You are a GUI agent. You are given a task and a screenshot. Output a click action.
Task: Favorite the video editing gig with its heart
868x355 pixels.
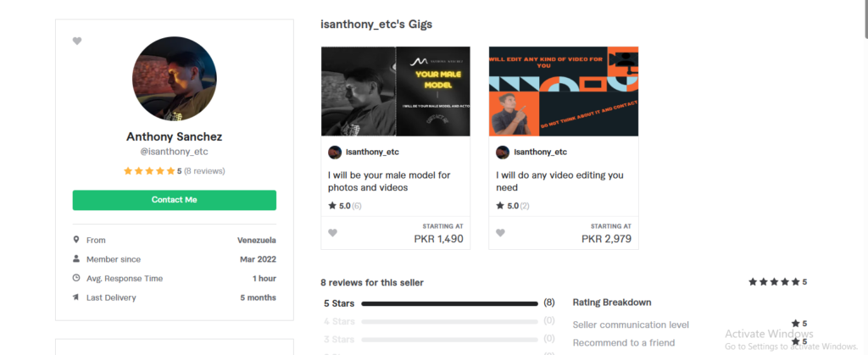(x=501, y=233)
